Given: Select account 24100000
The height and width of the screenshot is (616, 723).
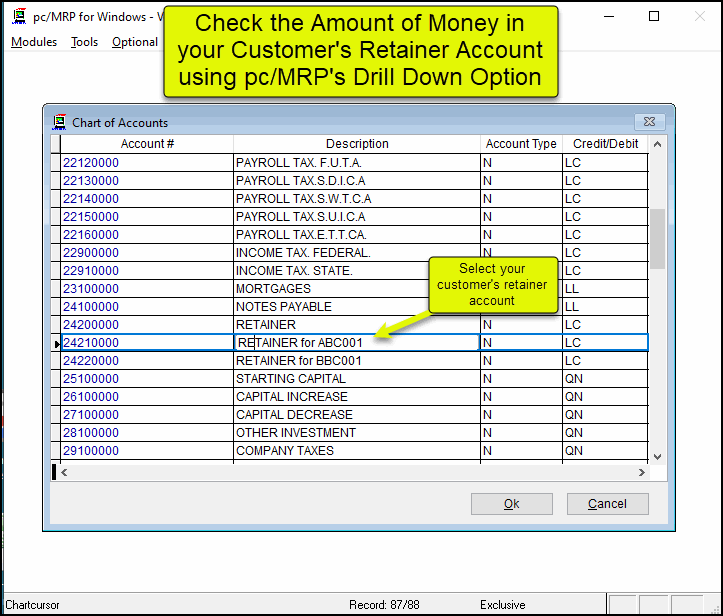Looking at the screenshot, I should [147, 307].
